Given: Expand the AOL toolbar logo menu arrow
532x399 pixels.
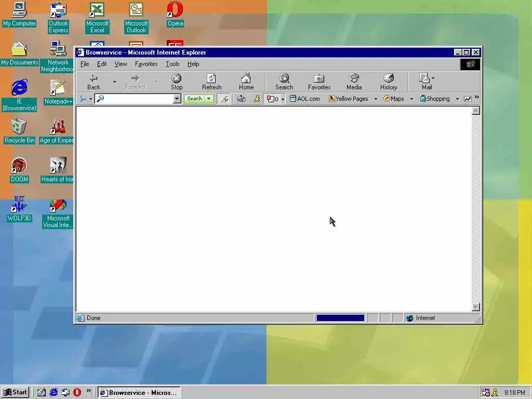Looking at the screenshot, I should [x=90, y=99].
